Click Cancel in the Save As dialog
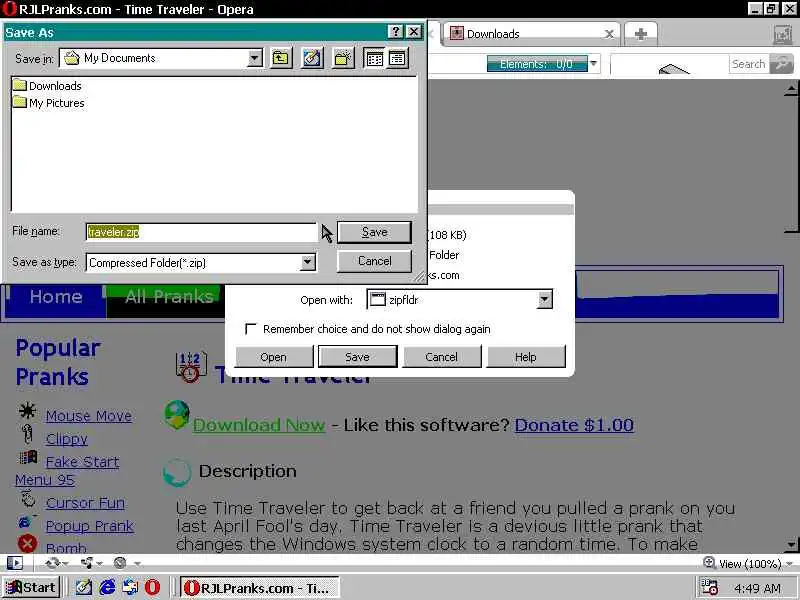The image size is (800, 600). [x=374, y=261]
